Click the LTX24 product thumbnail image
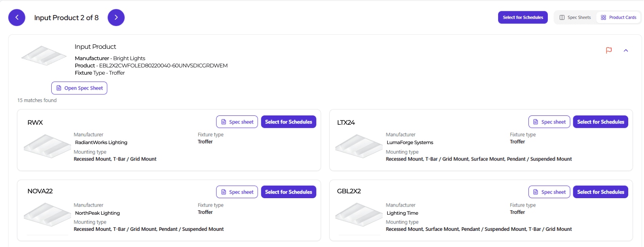The image size is (644, 247). (359, 146)
